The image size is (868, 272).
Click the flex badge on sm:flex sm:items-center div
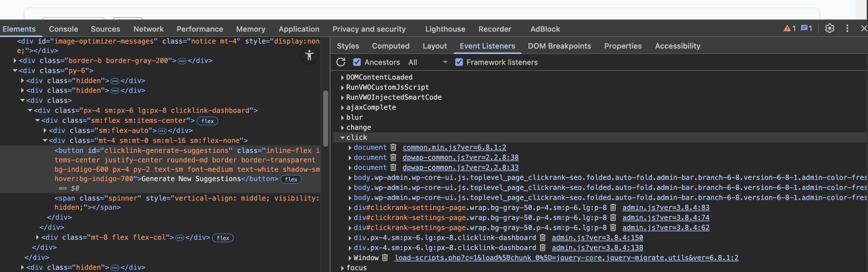coord(208,121)
